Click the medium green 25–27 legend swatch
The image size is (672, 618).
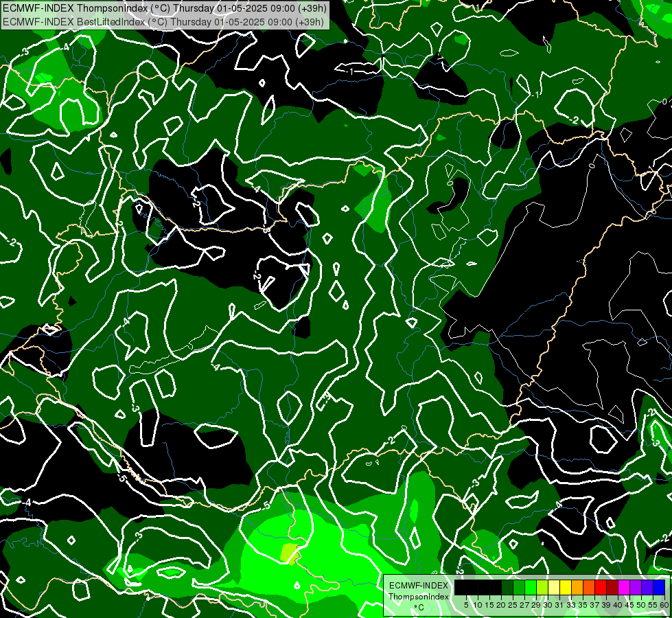pos(519,587)
